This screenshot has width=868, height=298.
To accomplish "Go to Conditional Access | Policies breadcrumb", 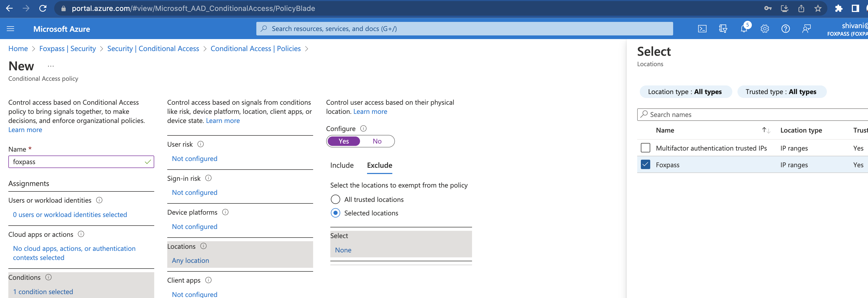I will pos(255,48).
